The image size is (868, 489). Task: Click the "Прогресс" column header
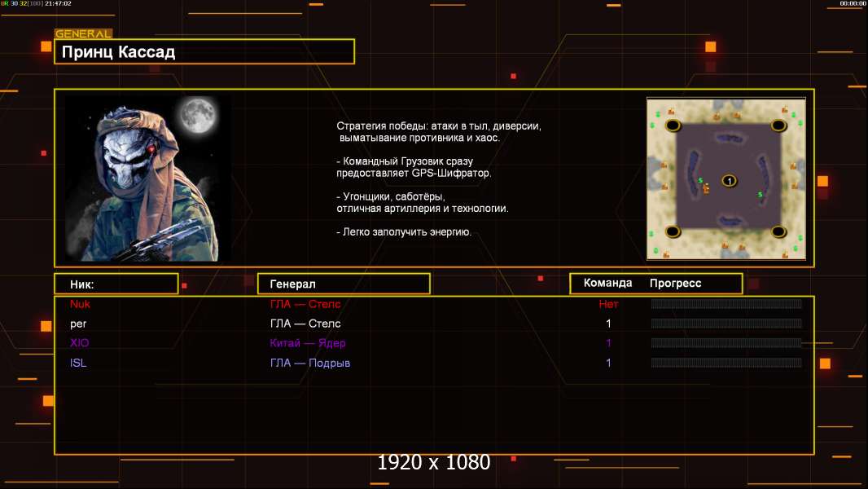[675, 284]
